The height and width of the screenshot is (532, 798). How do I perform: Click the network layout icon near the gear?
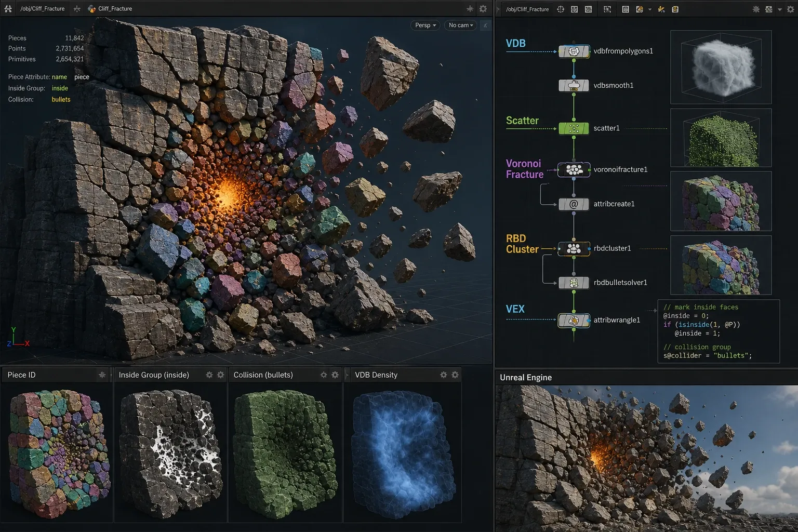pyautogui.click(x=769, y=9)
